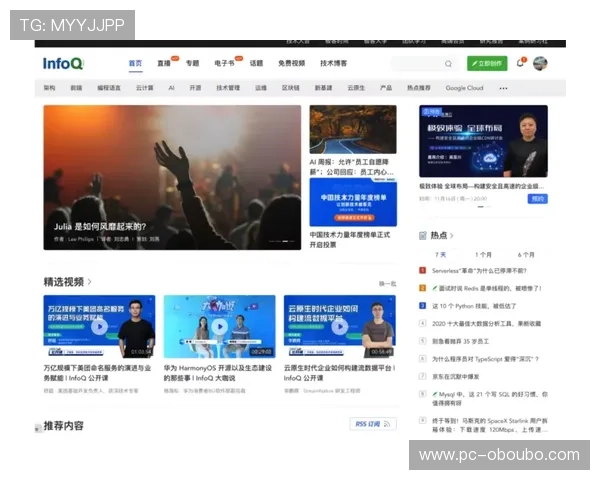
Task: Go to the 首页 tab
Action: (x=135, y=64)
